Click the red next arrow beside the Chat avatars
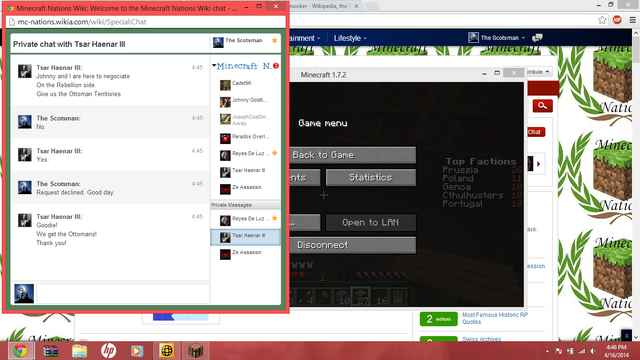The image size is (640, 360). click(x=539, y=164)
